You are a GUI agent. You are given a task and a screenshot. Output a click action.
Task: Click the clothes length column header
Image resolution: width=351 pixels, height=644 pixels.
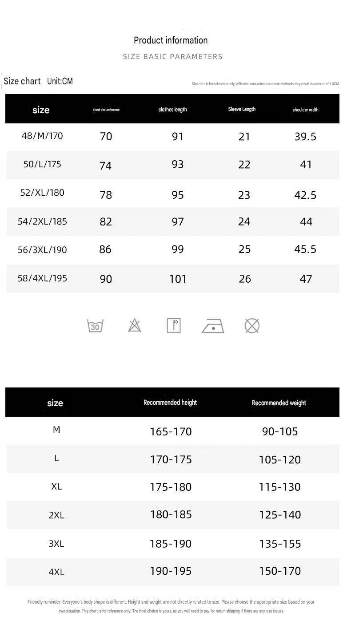173,110
